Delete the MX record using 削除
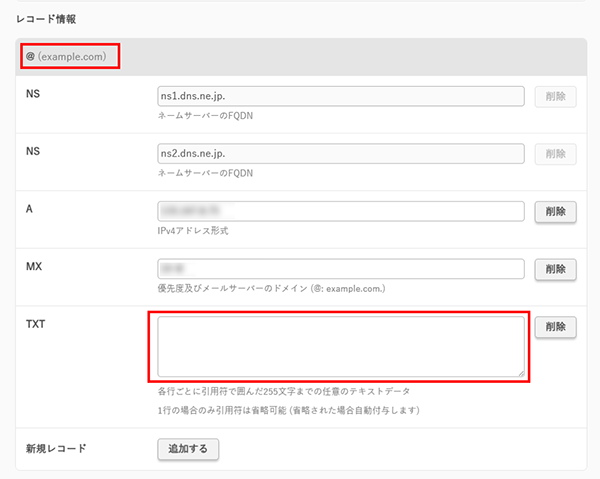Screen dimensions: 600x479 pos(556,269)
